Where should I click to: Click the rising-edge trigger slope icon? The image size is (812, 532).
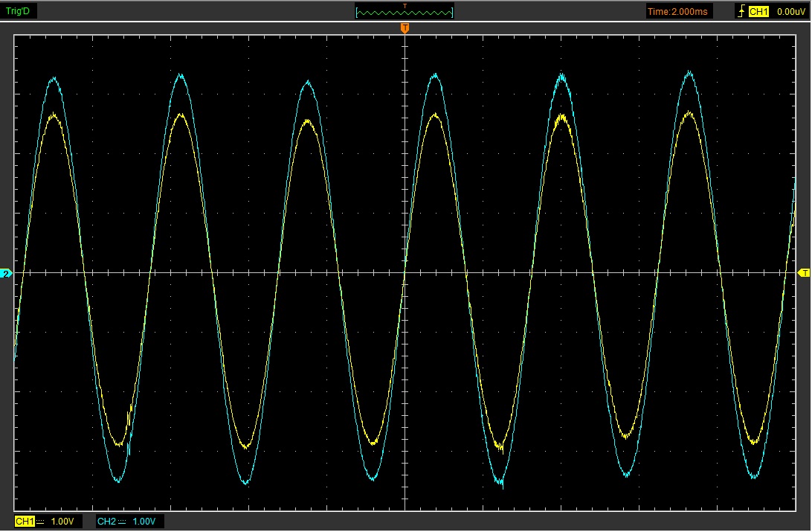pyautogui.click(x=741, y=11)
